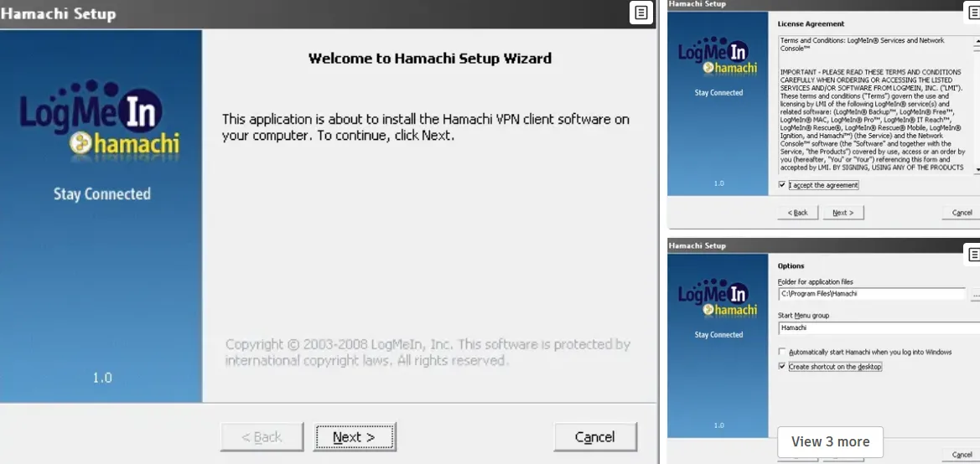This screenshot has height=464, width=980.
Task: Uncheck 'Create shortcut on the desktop'
Action: pos(782,367)
